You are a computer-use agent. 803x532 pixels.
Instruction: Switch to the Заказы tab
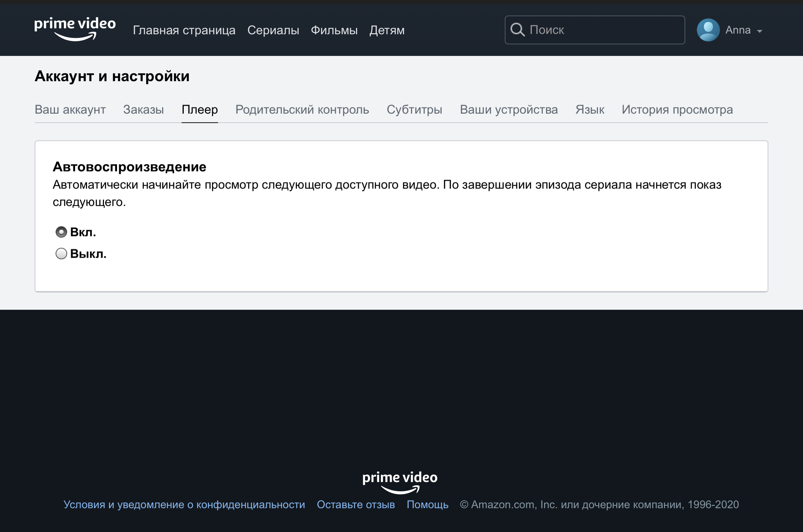tap(143, 109)
